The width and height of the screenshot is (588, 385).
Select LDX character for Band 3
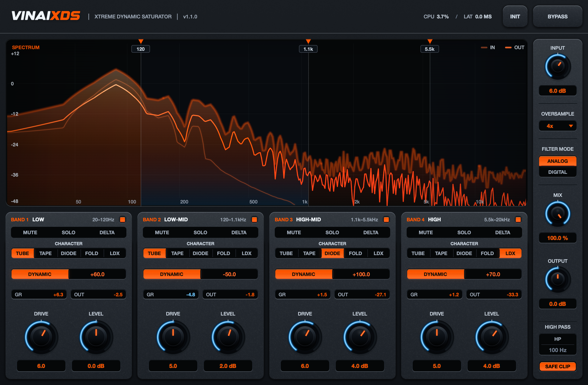point(379,253)
